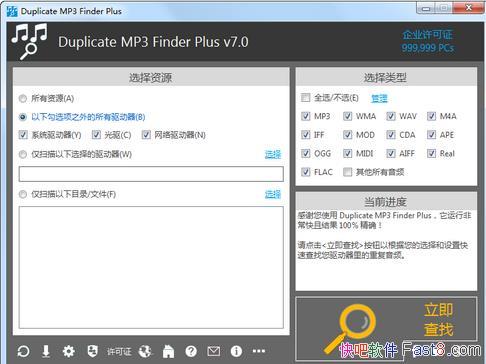486x364 pixels.
Task: Uncheck the WAV file type
Action: [391, 116]
